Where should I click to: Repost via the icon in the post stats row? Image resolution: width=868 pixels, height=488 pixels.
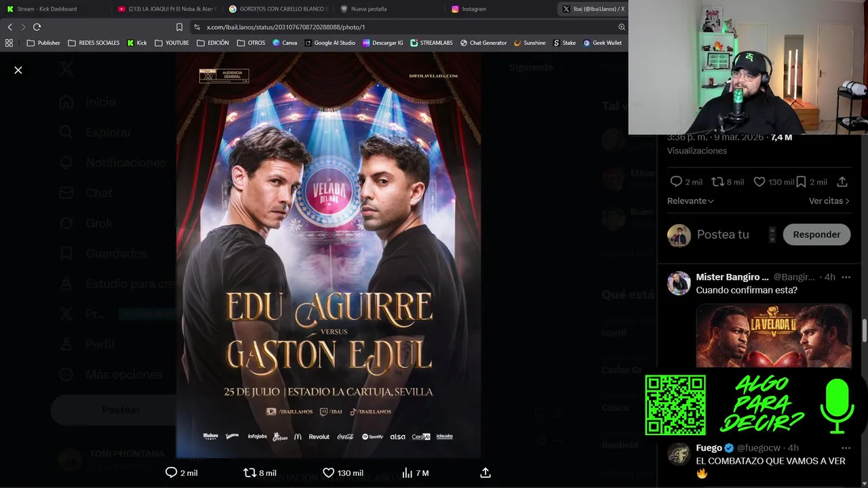click(717, 182)
